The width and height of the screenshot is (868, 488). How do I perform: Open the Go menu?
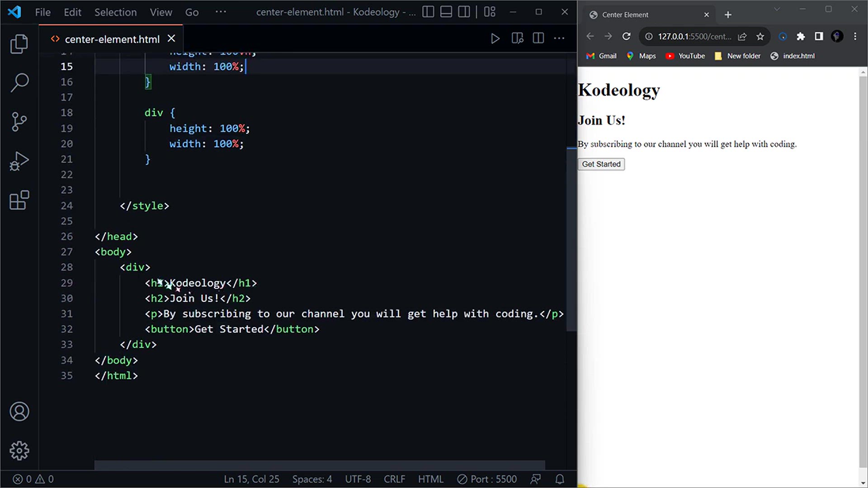(x=192, y=12)
